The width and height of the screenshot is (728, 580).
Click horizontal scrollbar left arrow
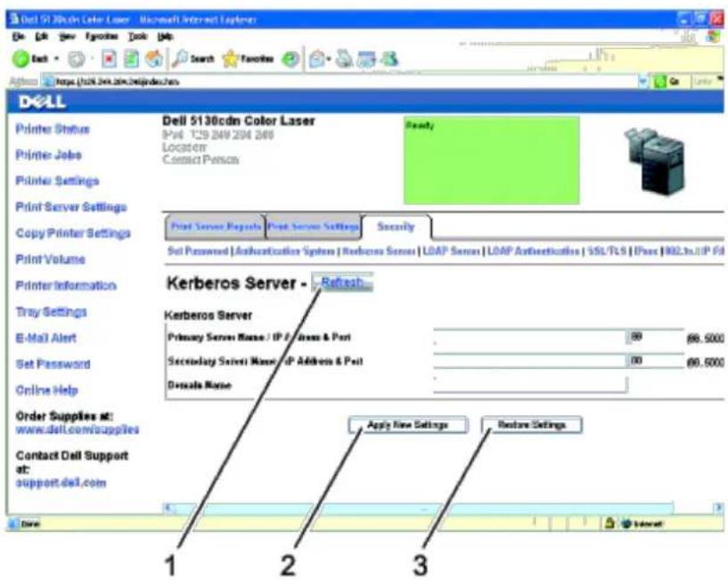click(169, 508)
